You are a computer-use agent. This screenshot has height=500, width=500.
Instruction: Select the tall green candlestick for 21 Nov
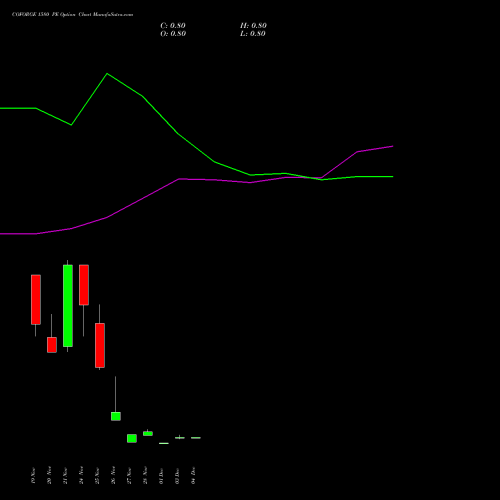click(x=68, y=306)
